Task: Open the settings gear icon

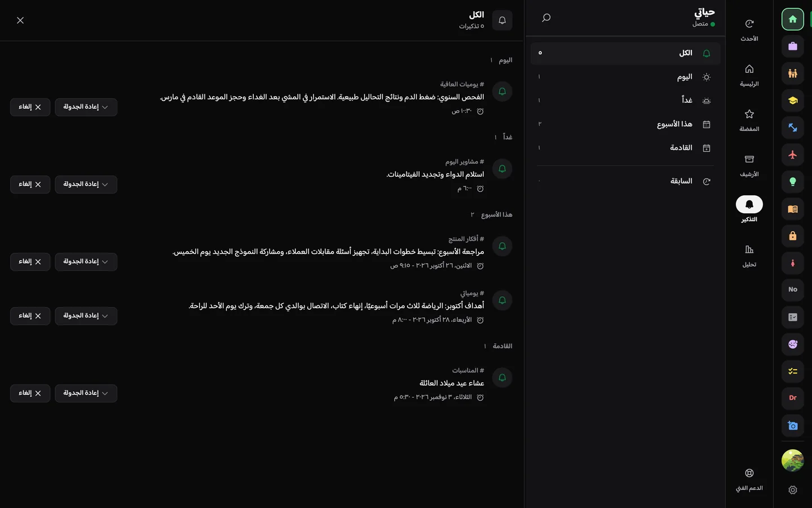Action: coord(793,490)
